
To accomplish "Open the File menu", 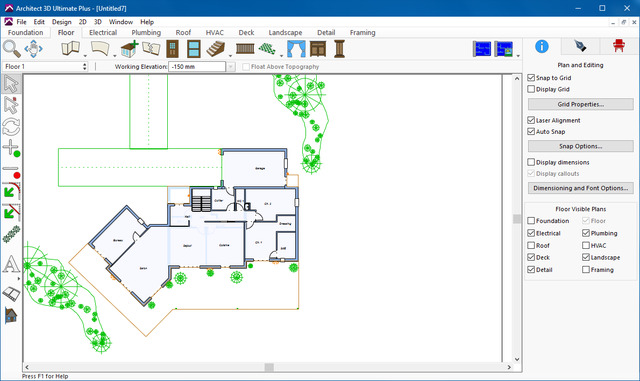I will [21, 22].
